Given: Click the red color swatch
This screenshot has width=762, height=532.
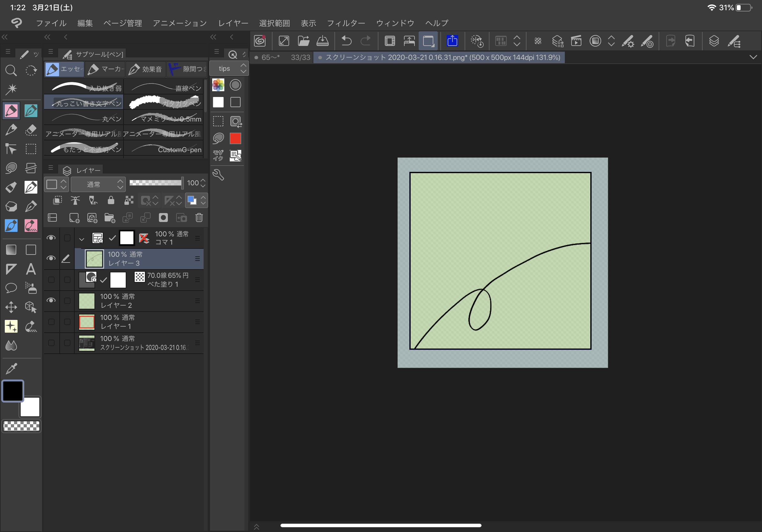Looking at the screenshot, I should point(235,138).
